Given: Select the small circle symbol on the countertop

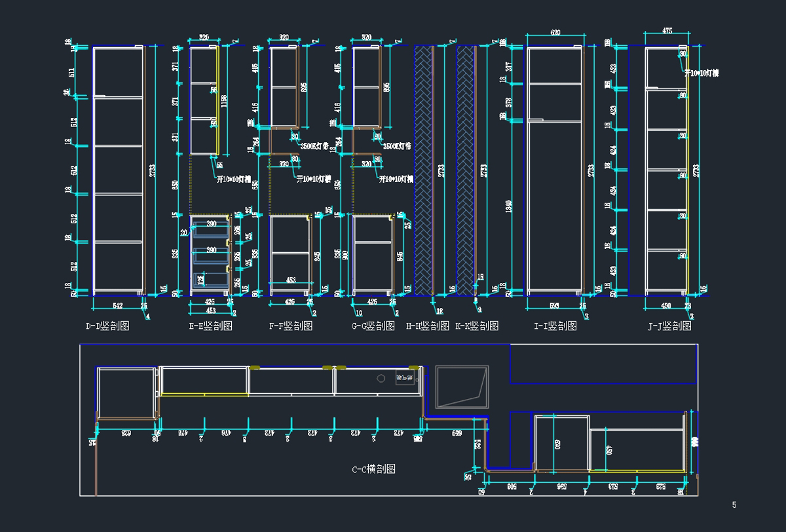Looking at the screenshot, I should coord(380,379).
